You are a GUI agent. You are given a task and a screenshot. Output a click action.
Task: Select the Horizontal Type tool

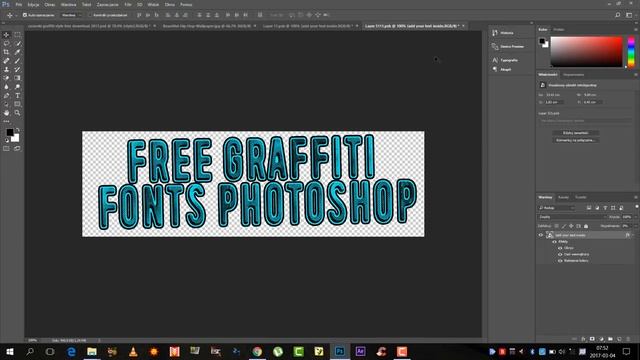tap(18, 96)
